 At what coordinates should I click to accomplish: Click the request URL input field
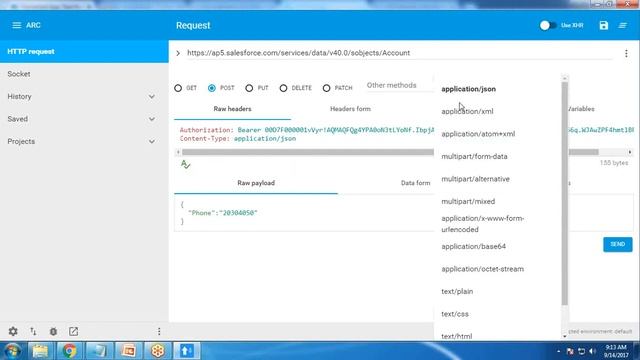click(x=400, y=53)
